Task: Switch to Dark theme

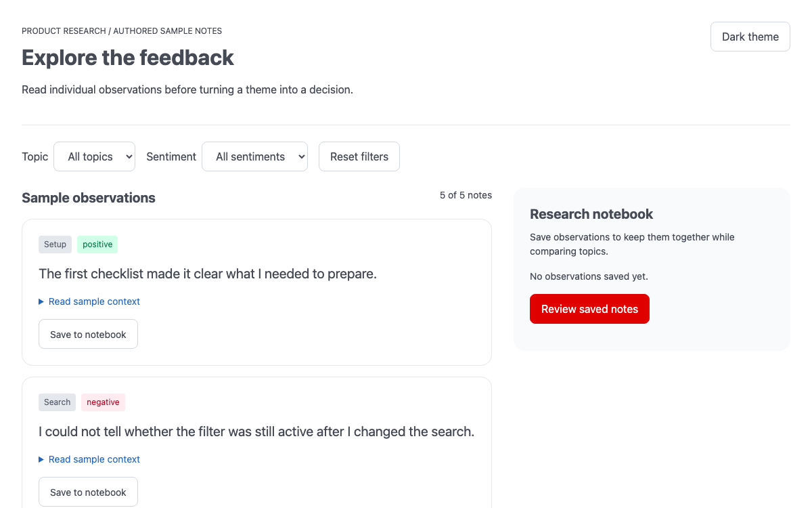Action: coord(750,37)
